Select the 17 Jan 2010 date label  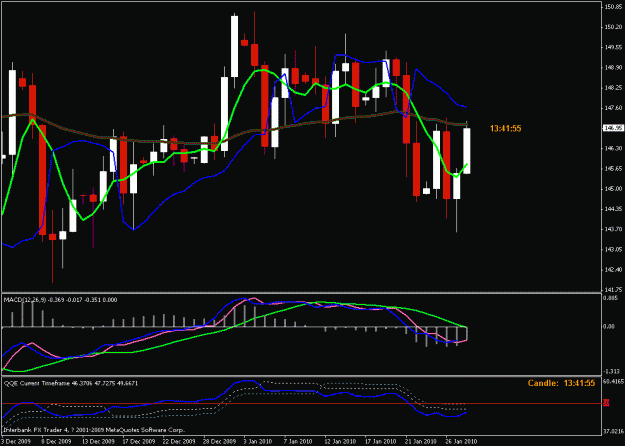tap(381, 442)
